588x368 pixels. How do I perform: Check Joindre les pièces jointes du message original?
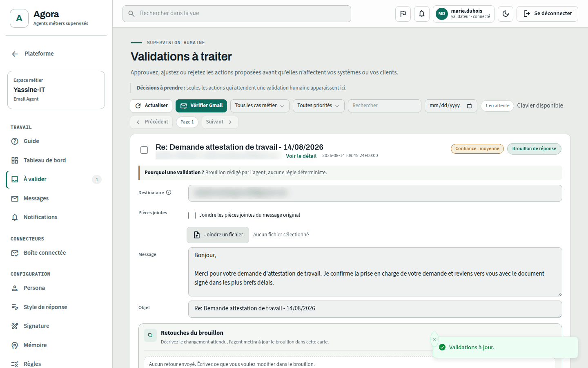coord(192,215)
